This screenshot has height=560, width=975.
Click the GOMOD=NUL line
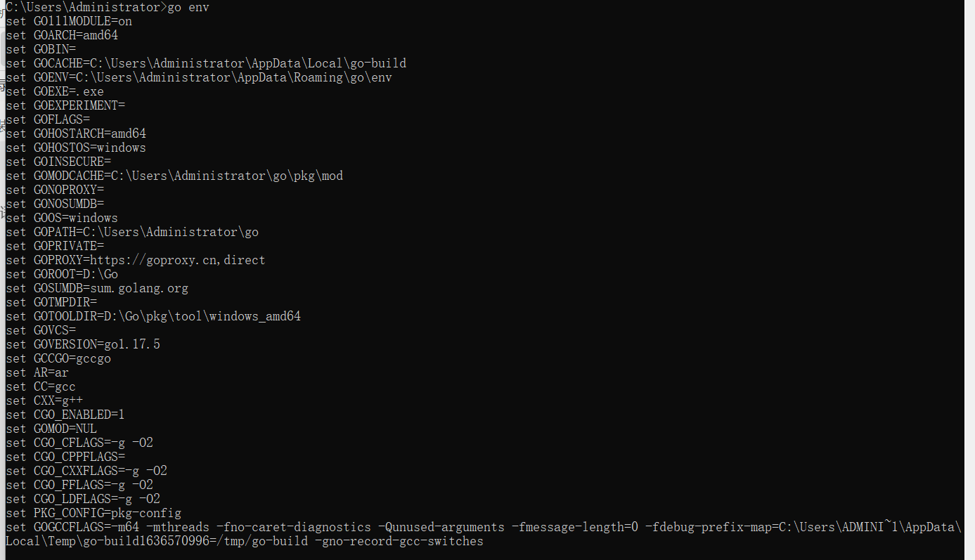pos(51,429)
